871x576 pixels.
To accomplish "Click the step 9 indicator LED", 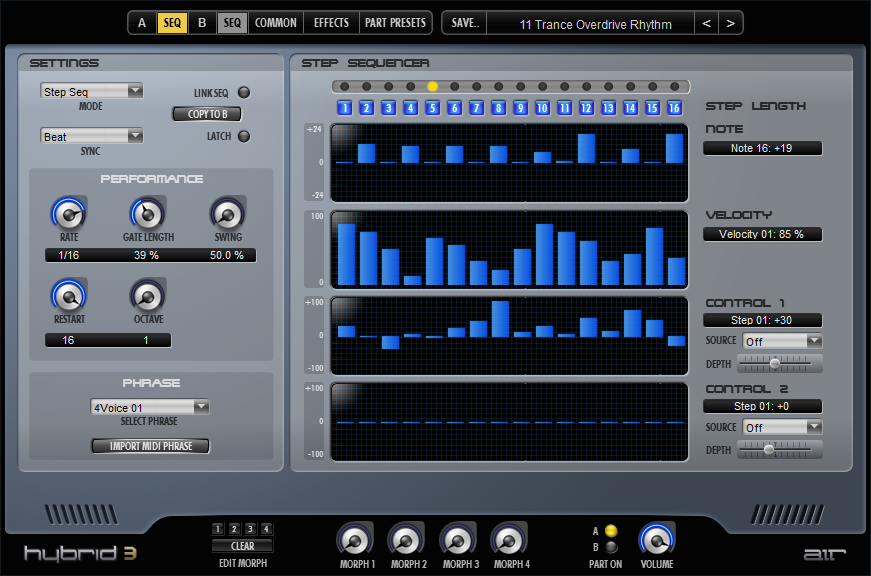I will (520, 87).
